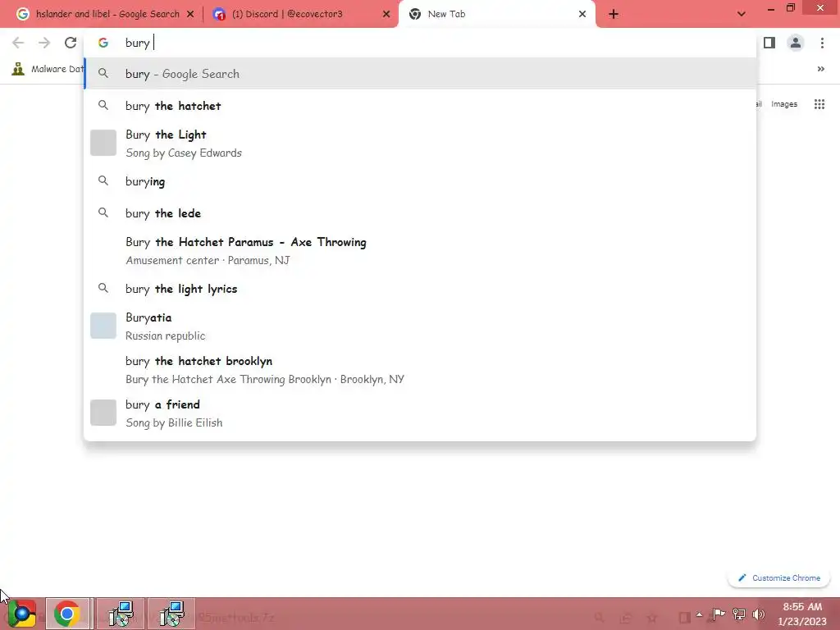Open the Images link
The image size is (840, 630).
click(783, 104)
